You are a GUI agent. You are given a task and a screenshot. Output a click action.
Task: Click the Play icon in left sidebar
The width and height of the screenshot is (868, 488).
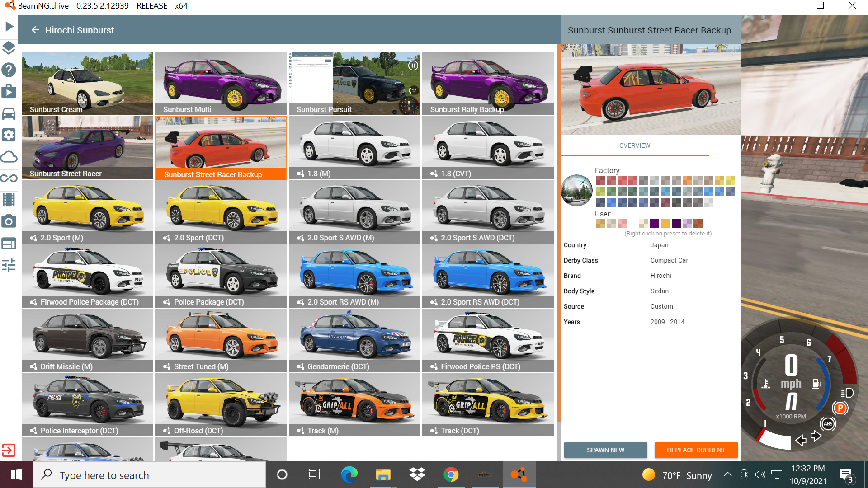tap(9, 26)
